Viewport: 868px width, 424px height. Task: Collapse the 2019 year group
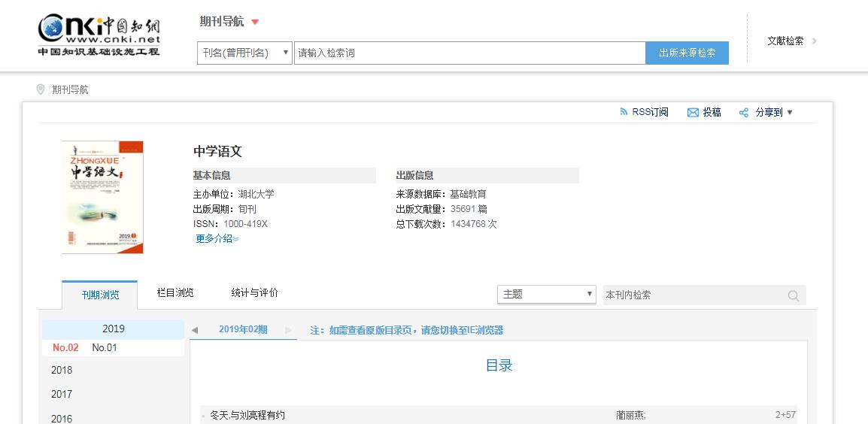point(114,329)
